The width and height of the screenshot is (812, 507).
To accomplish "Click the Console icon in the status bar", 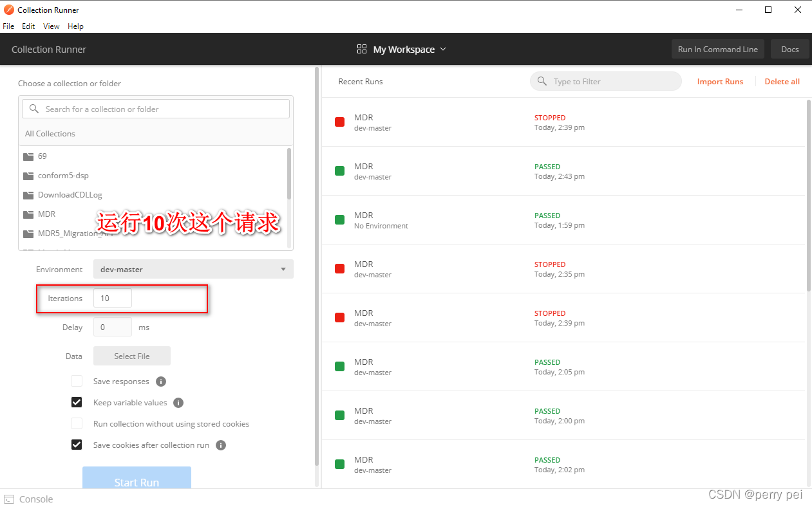I will pos(9,499).
